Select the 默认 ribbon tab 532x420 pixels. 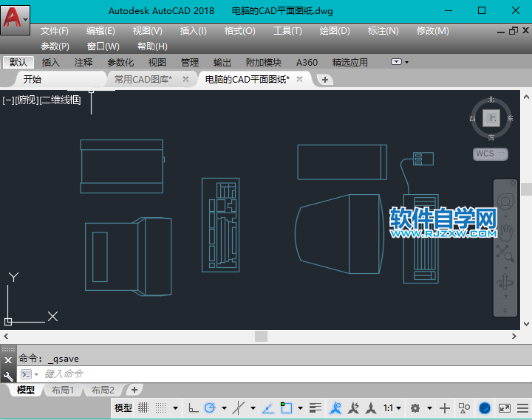click(x=18, y=63)
